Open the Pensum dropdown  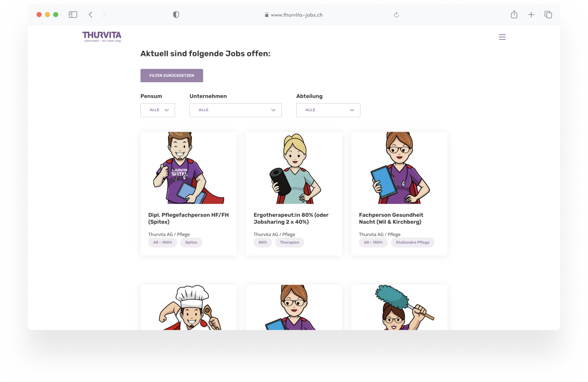click(x=158, y=110)
